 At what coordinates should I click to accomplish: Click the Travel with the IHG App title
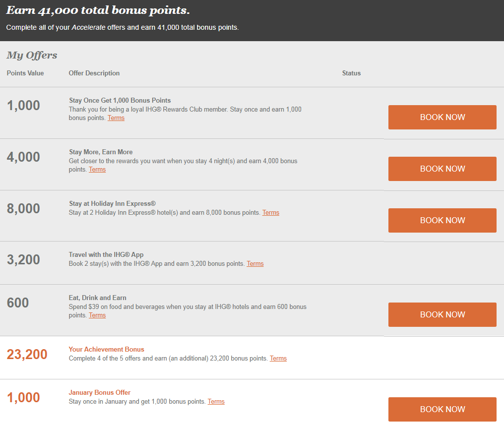pos(106,254)
